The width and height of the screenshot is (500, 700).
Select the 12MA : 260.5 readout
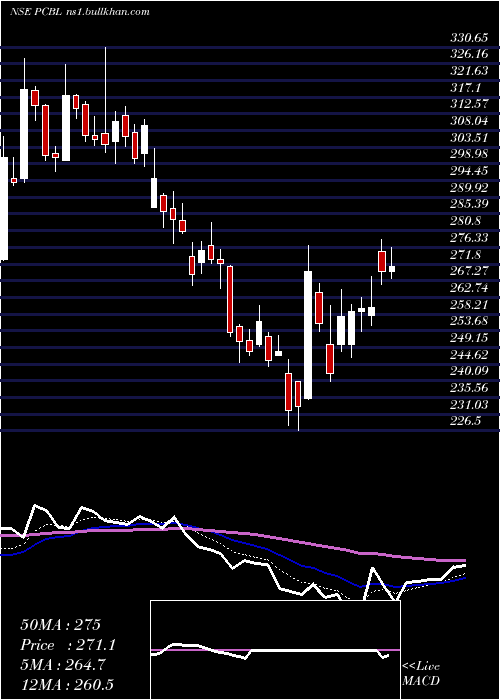tap(67, 684)
